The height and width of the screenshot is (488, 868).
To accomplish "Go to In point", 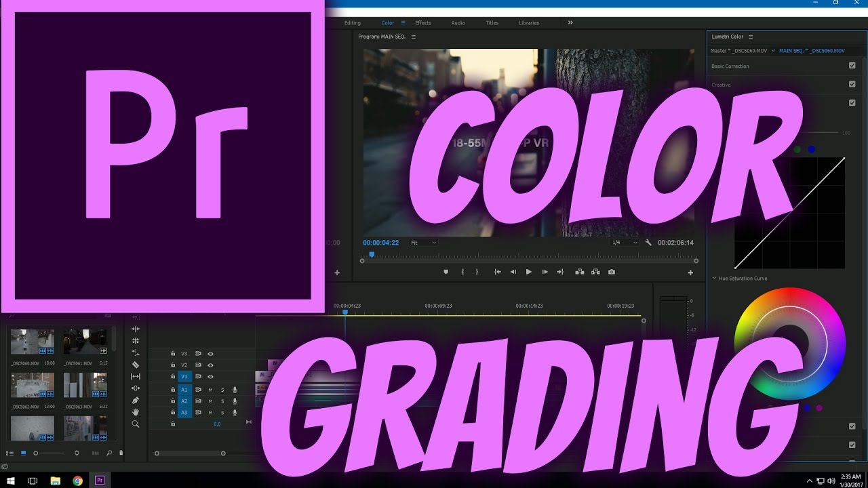I will tap(497, 272).
